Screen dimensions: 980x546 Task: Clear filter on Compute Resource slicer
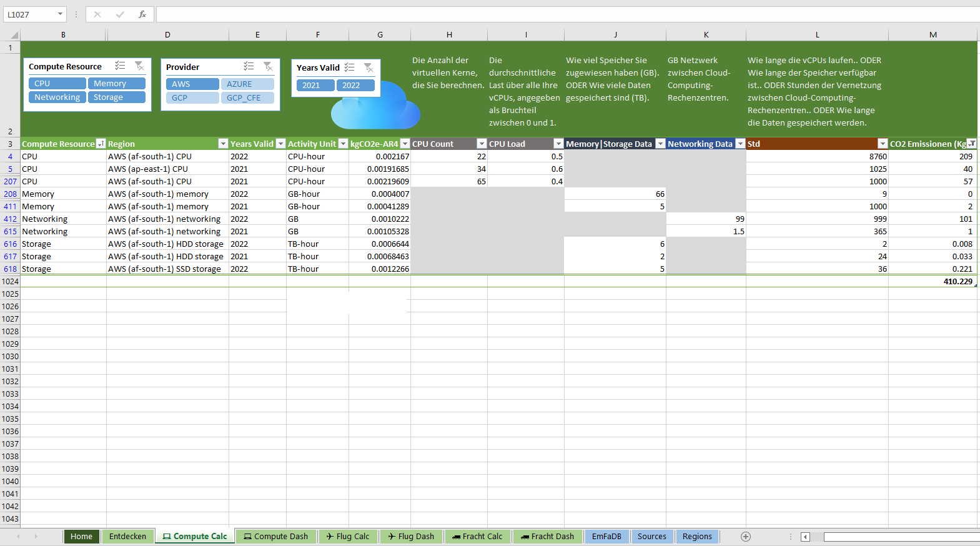139,66
